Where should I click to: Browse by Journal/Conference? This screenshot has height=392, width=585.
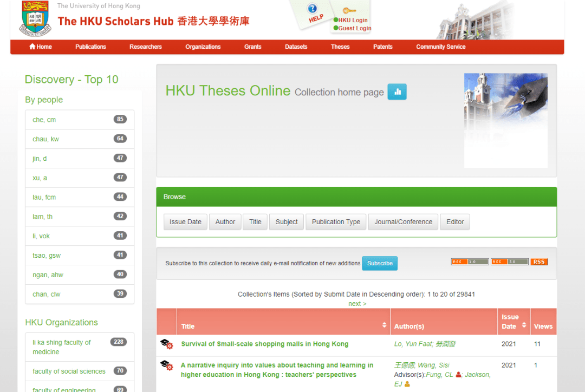[x=404, y=222]
